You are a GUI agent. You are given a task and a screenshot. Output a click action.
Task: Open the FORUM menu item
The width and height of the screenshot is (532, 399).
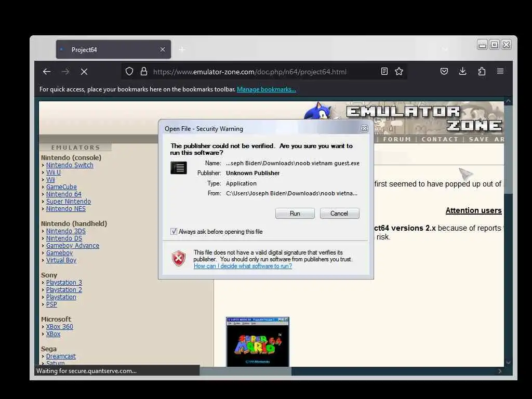pyautogui.click(x=396, y=139)
